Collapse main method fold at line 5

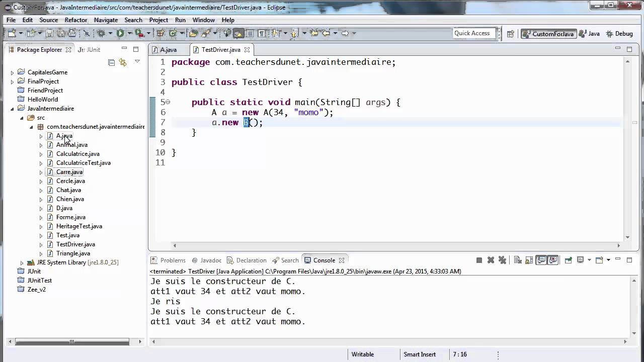pyautogui.click(x=168, y=102)
